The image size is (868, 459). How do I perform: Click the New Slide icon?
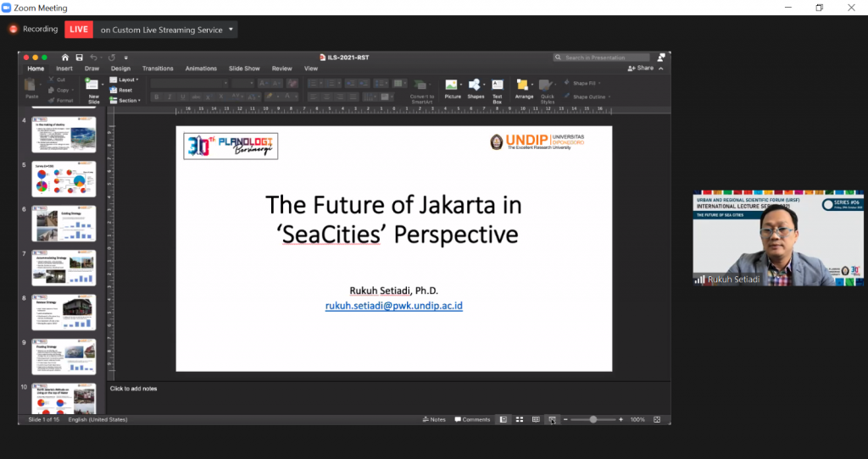point(93,85)
